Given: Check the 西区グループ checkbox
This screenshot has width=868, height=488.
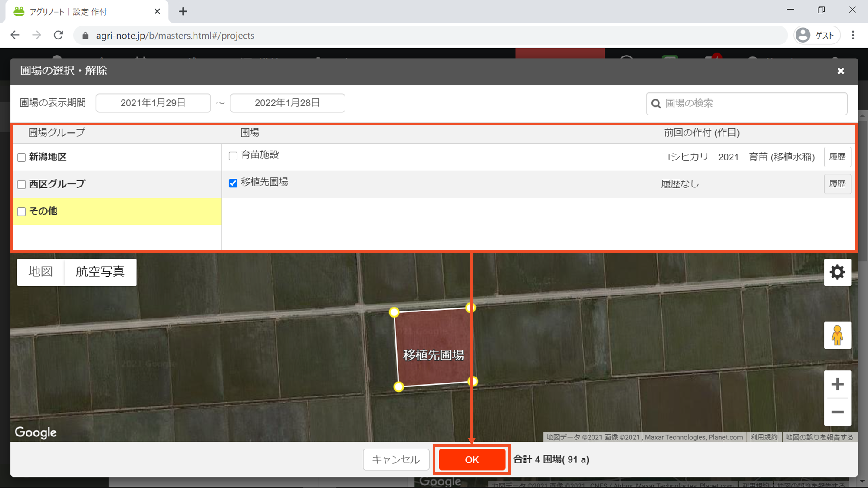Looking at the screenshot, I should (21, 184).
